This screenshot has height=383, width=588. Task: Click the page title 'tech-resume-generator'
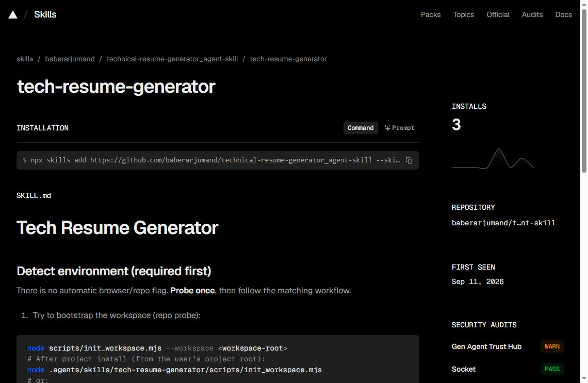(x=116, y=87)
